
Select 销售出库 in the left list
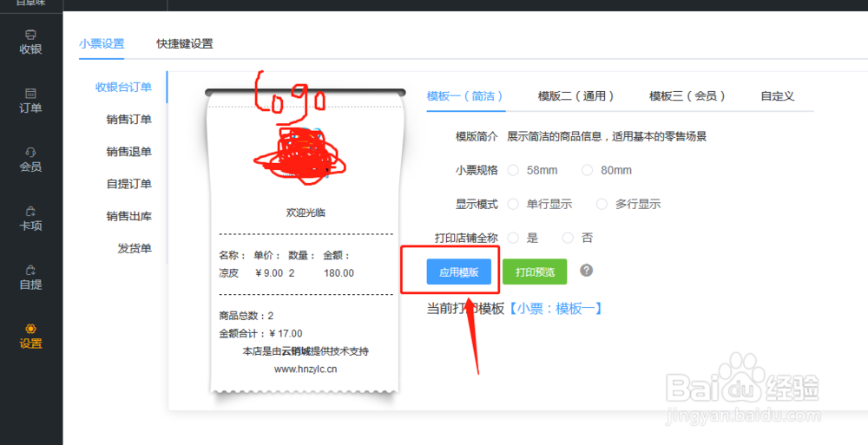(129, 216)
